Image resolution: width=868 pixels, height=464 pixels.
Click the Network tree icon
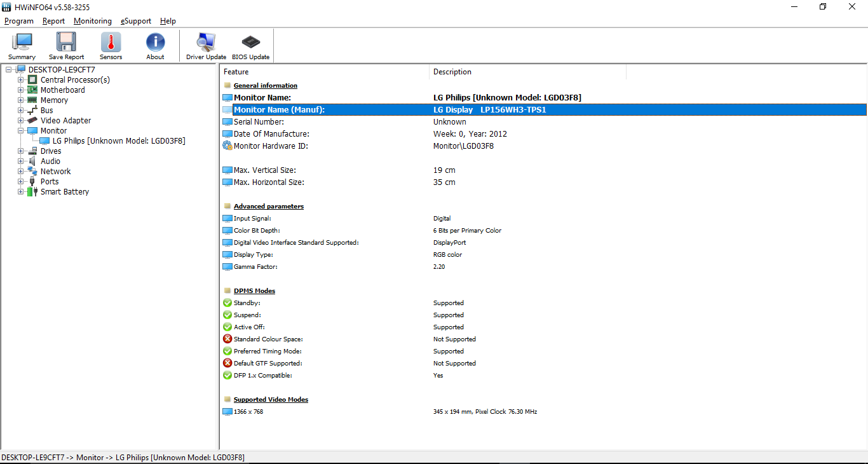pos(32,171)
